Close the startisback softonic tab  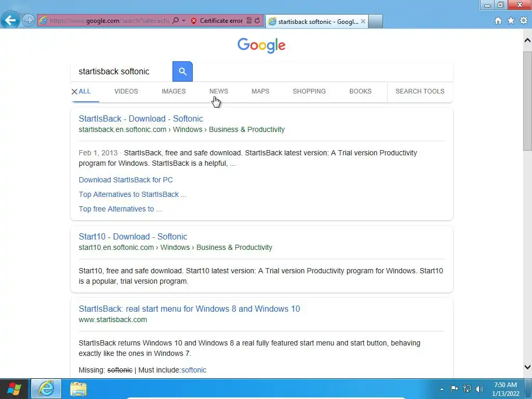(363, 21)
